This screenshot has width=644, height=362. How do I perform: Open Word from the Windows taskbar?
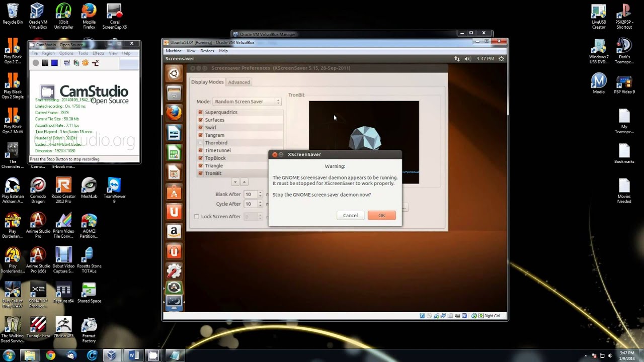click(x=134, y=355)
